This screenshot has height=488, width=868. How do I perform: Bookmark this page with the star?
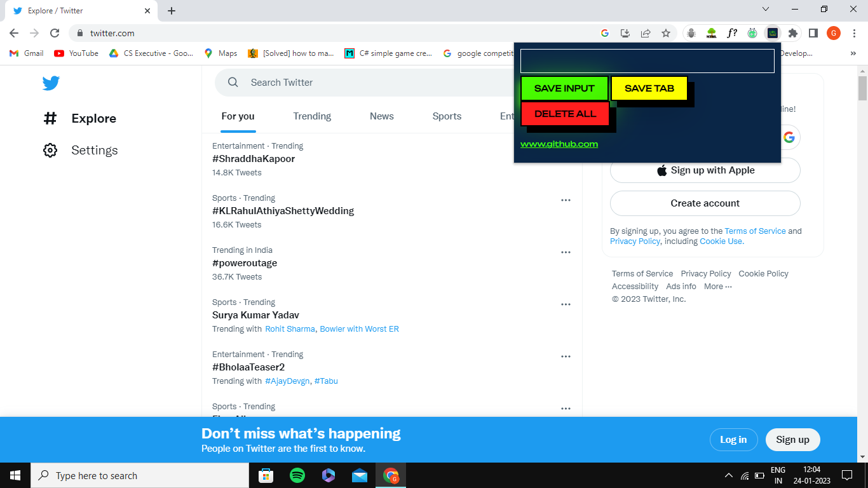666,33
